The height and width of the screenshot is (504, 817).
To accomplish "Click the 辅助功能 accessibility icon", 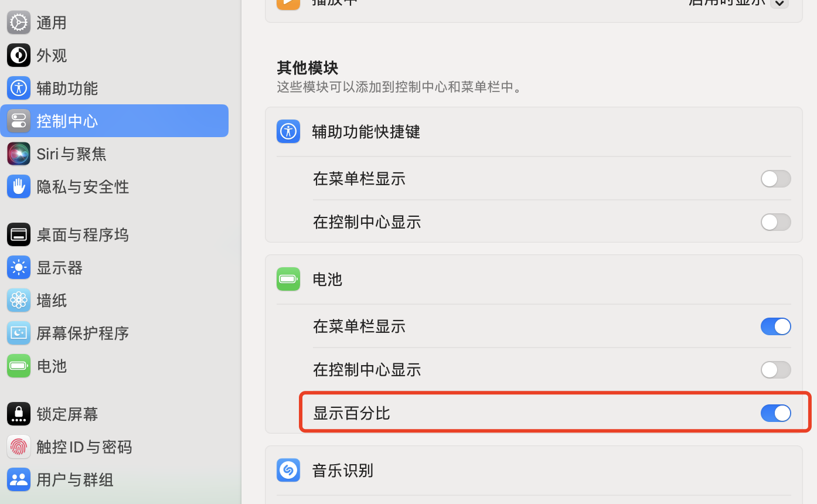I will click(18, 88).
